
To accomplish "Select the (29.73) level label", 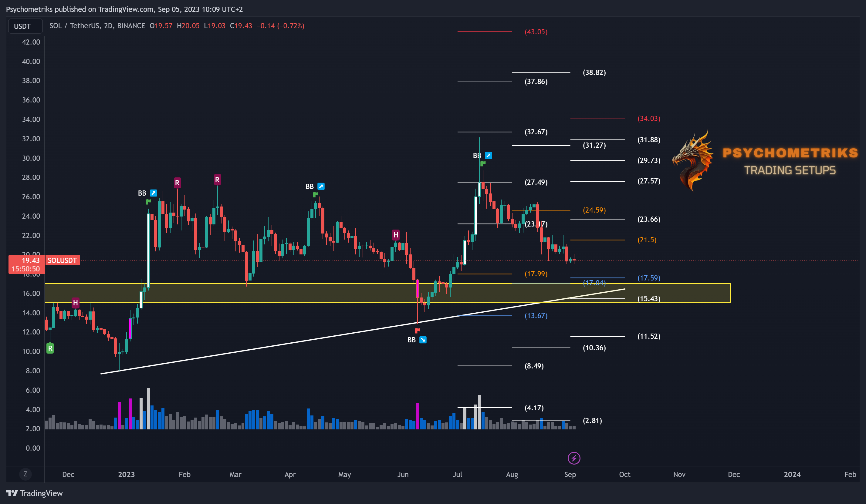I will point(649,160).
